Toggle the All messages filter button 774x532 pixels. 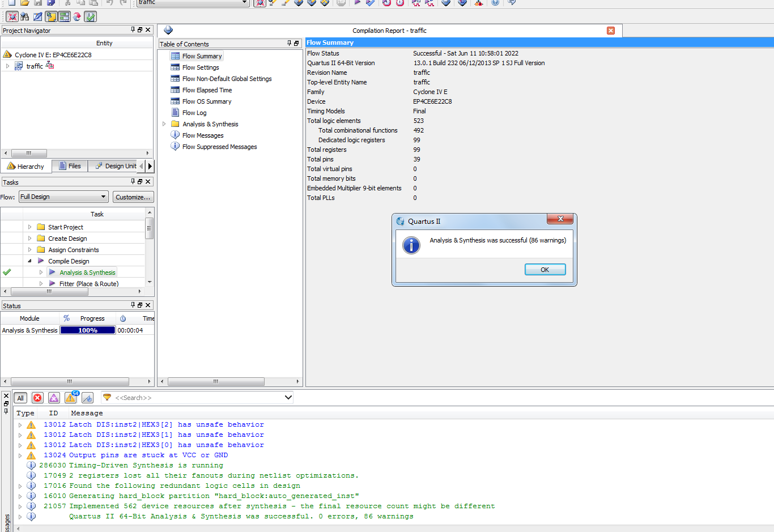pos(20,398)
